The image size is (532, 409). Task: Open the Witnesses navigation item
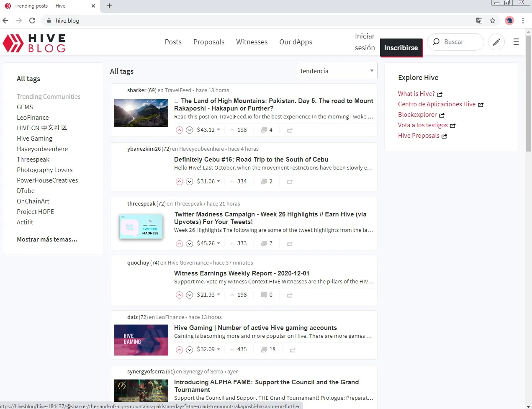point(252,42)
